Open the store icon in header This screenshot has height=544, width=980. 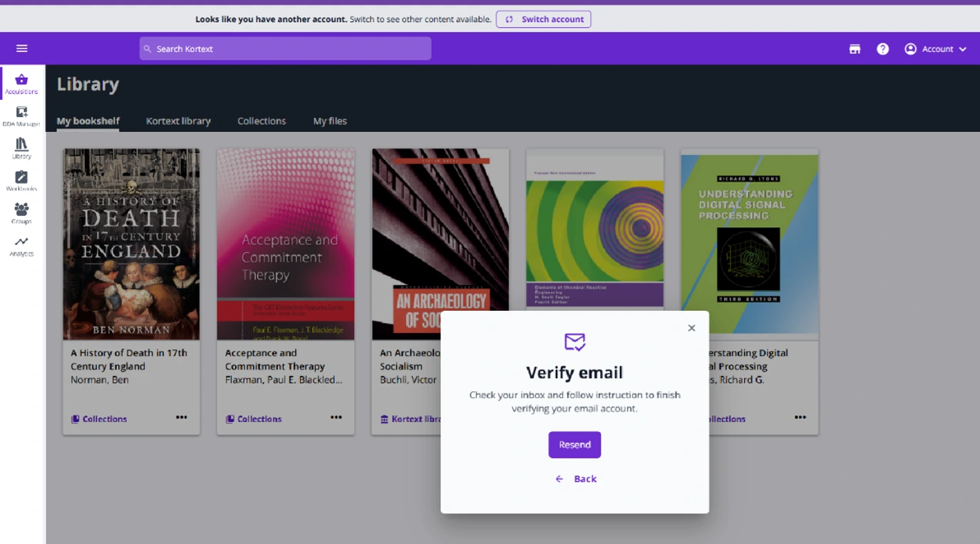pyautogui.click(x=855, y=49)
